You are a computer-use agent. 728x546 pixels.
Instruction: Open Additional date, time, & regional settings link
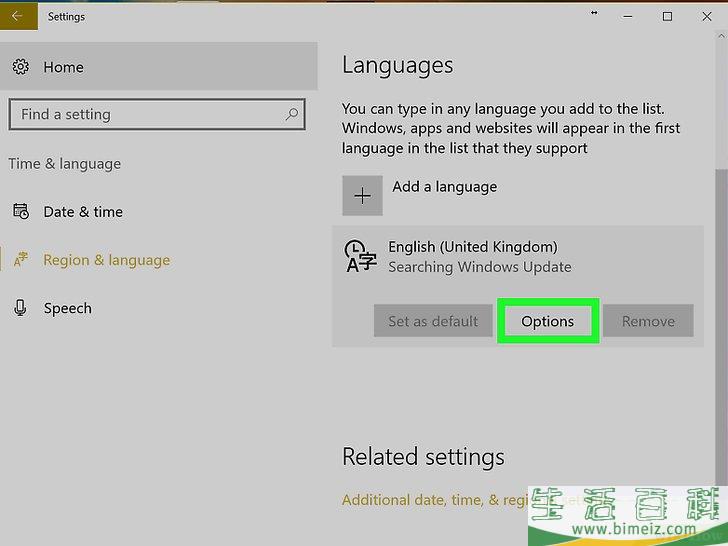(x=435, y=500)
